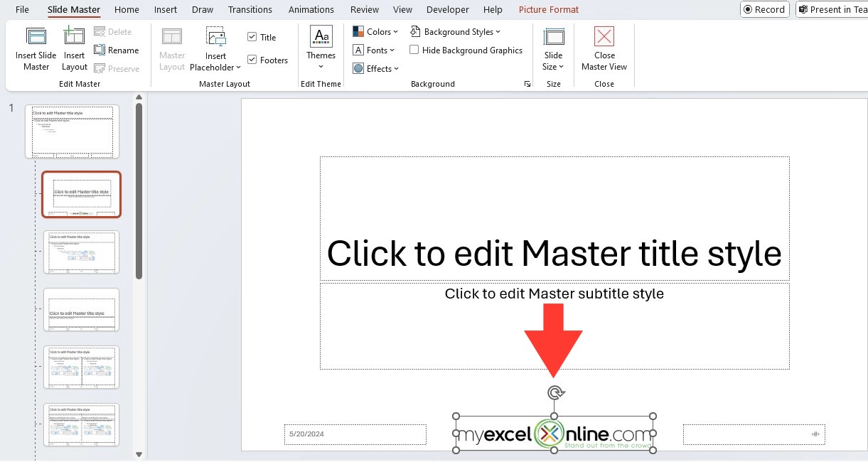The width and height of the screenshot is (868, 462).
Task: Open Background Styles dropdown
Action: point(455,32)
